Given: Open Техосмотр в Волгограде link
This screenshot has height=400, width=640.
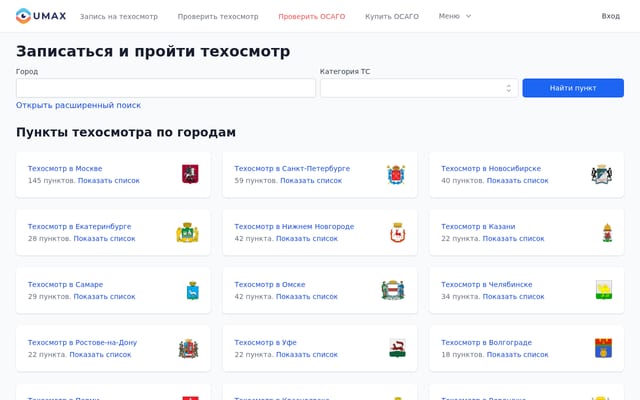Looking at the screenshot, I should click(x=487, y=342).
